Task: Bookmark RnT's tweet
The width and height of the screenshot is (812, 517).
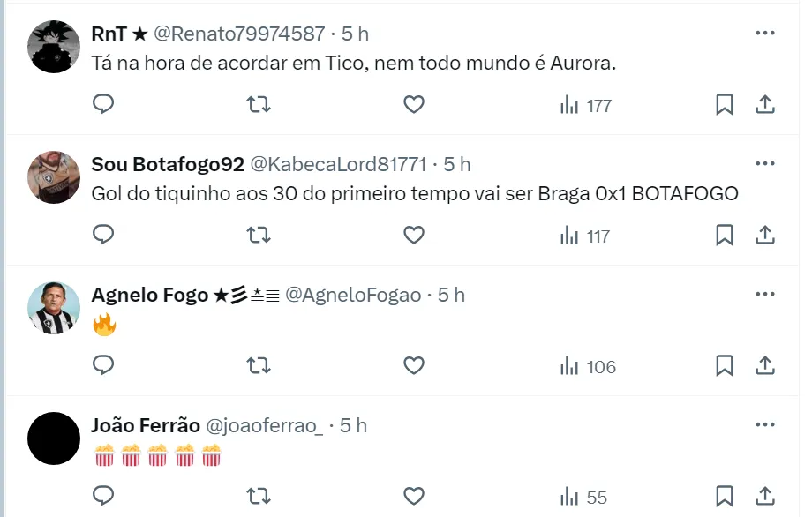Action: tap(724, 105)
